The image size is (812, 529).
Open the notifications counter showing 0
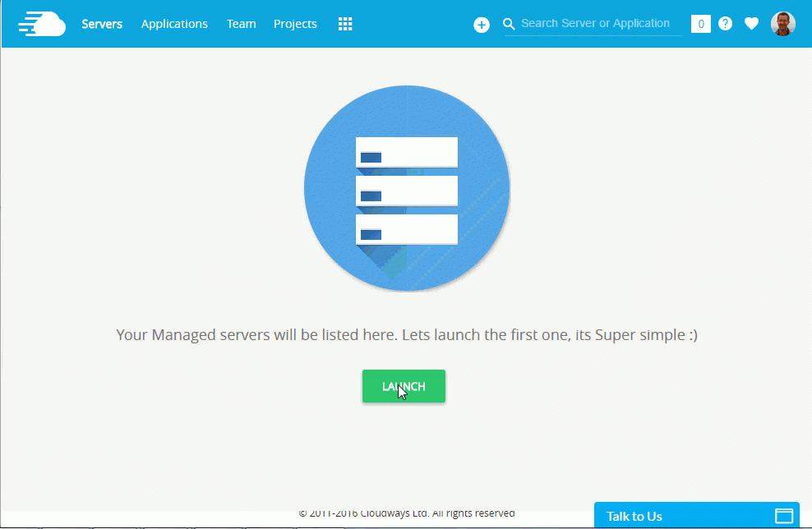point(701,24)
